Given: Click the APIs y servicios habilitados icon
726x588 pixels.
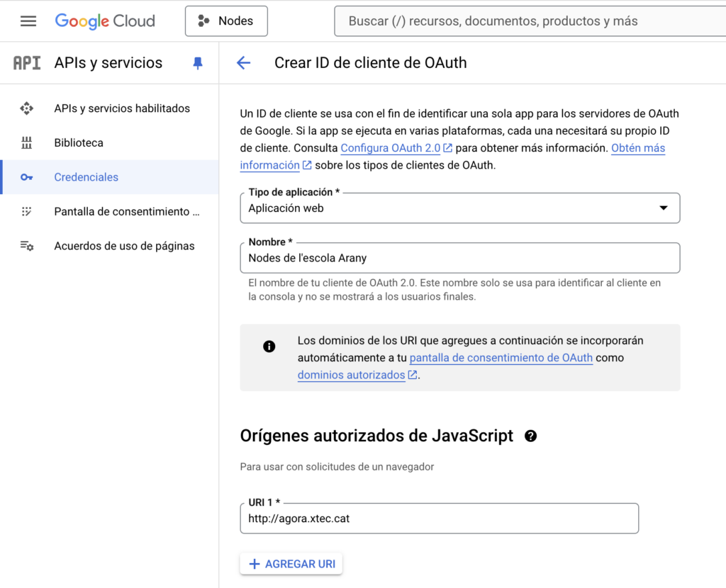Looking at the screenshot, I should coord(27,108).
